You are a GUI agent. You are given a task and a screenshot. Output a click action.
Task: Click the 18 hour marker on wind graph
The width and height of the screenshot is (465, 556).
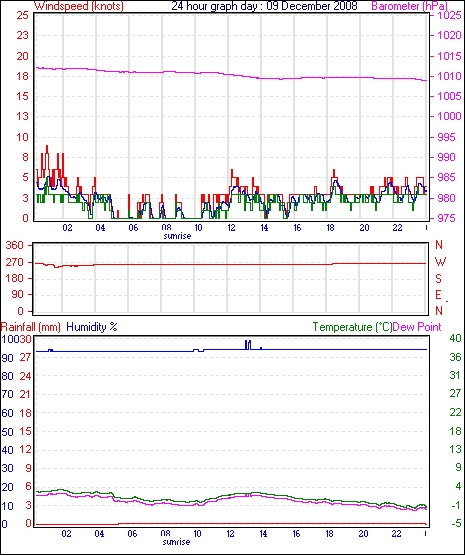click(x=330, y=228)
